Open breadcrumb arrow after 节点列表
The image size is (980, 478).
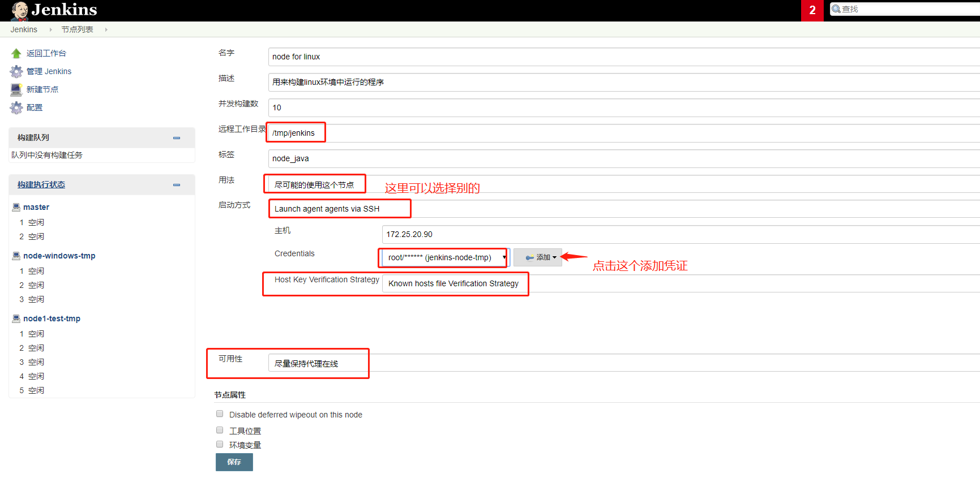click(106, 29)
